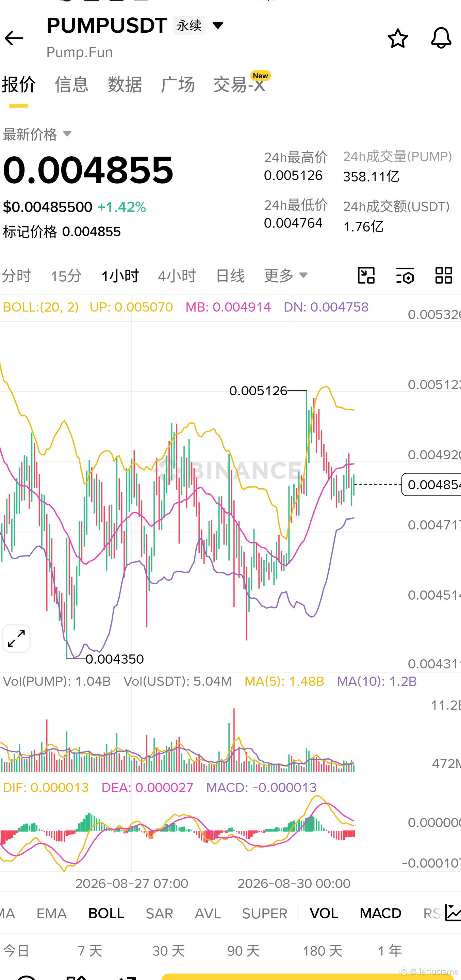Tap the +1.42% change percentage
Viewport: 461px width, 980px height.
click(121, 207)
